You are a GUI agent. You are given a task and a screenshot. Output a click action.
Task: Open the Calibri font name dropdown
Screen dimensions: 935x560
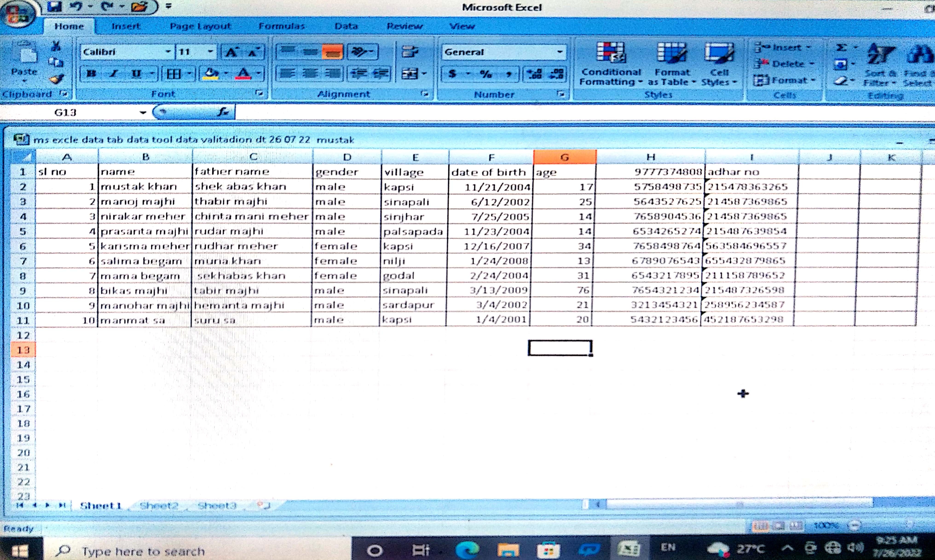point(168,52)
